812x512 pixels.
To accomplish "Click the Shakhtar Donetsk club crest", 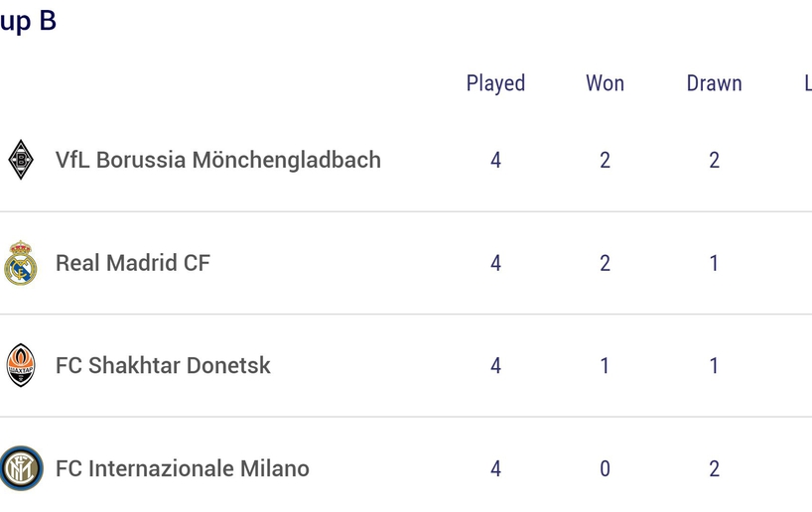I will click(x=21, y=365).
